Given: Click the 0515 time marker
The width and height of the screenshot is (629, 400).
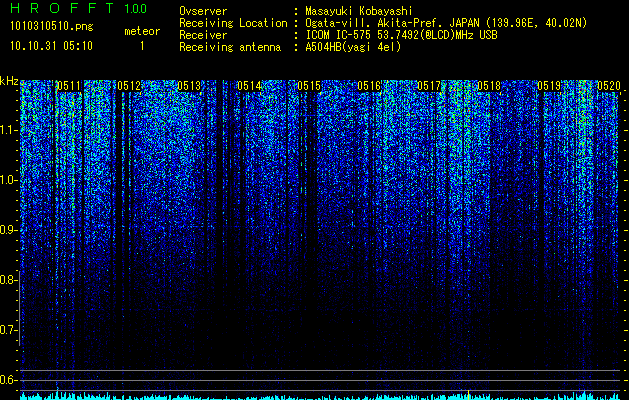Looking at the screenshot, I should click(309, 86).
